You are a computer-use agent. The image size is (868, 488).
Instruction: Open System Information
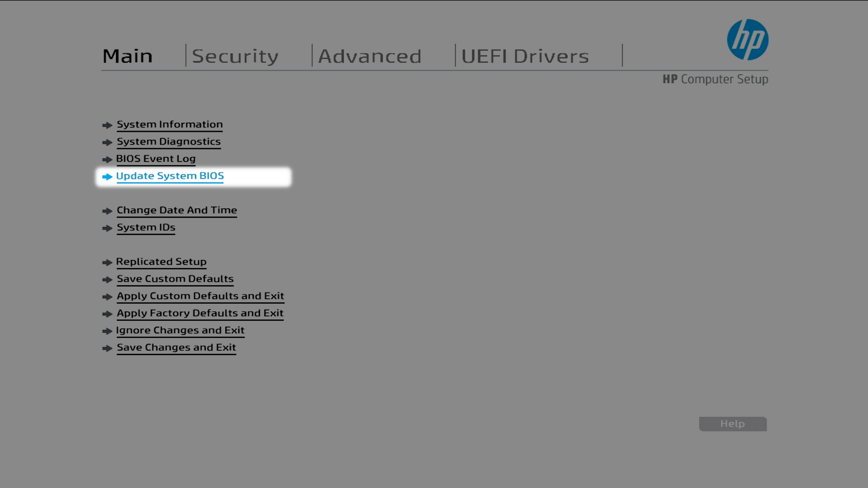tap(170, 125)
